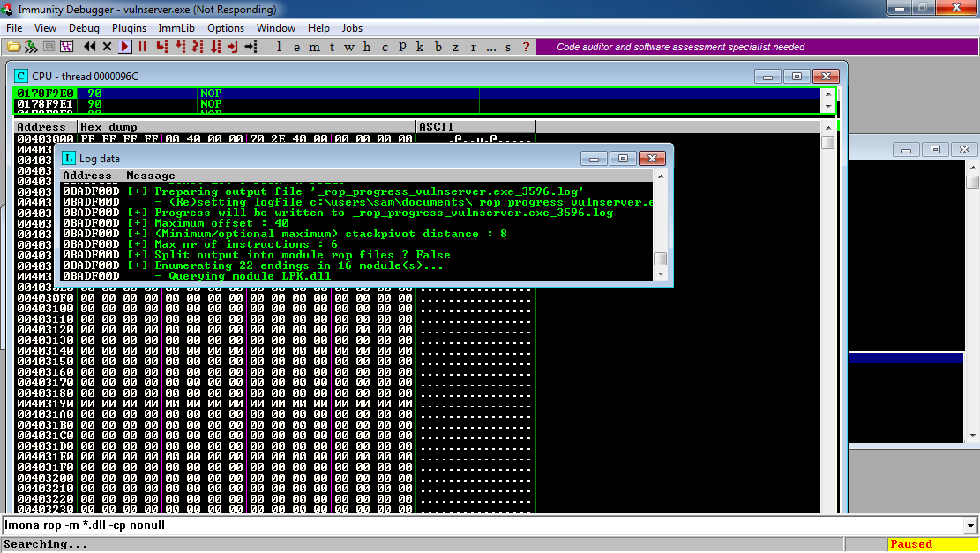Click the Trace over icon
Image resolution: width=980 pixels, height=553 pixels.
215,47
